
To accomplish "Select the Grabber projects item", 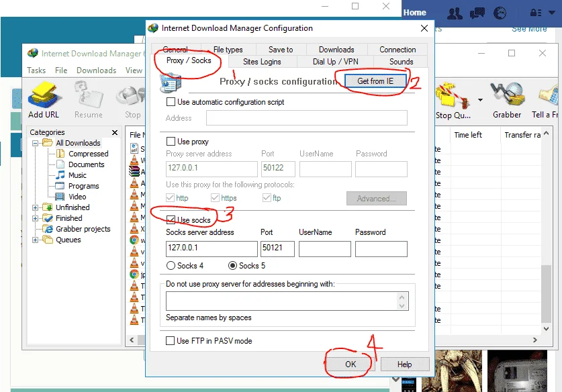I will (x=83, y=229).
